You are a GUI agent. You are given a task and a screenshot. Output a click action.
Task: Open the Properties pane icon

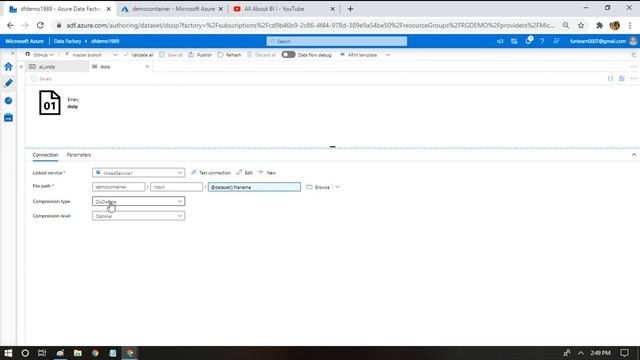pyautogui.click(x=622, y=78)
